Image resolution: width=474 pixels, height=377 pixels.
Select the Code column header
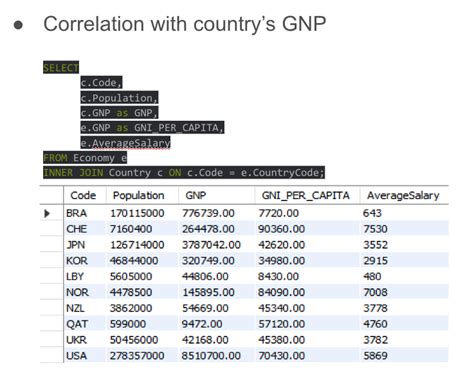tap(85, 195)
